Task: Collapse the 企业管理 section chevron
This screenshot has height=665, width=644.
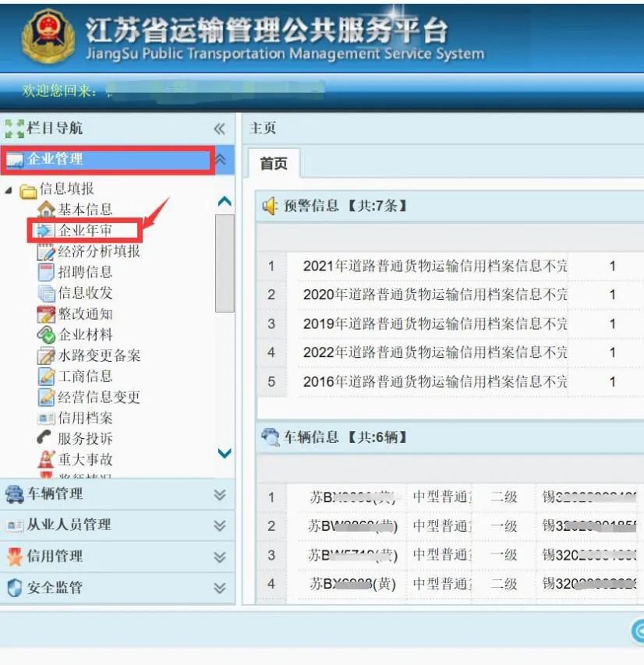Action: (220, 160)
